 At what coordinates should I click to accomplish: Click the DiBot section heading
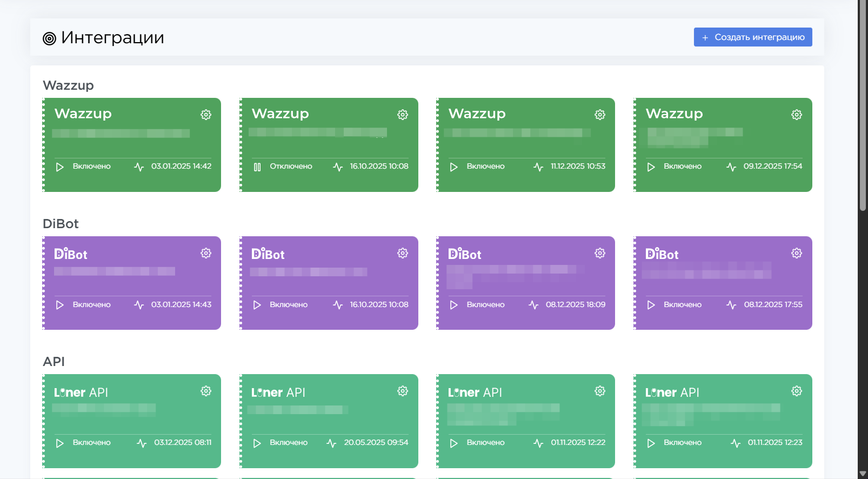pos(61,224)
